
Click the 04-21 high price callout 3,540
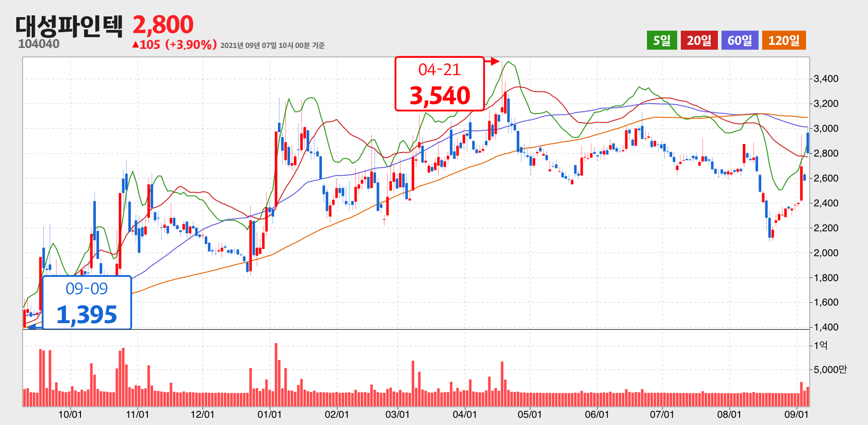(x=439, y=84)
